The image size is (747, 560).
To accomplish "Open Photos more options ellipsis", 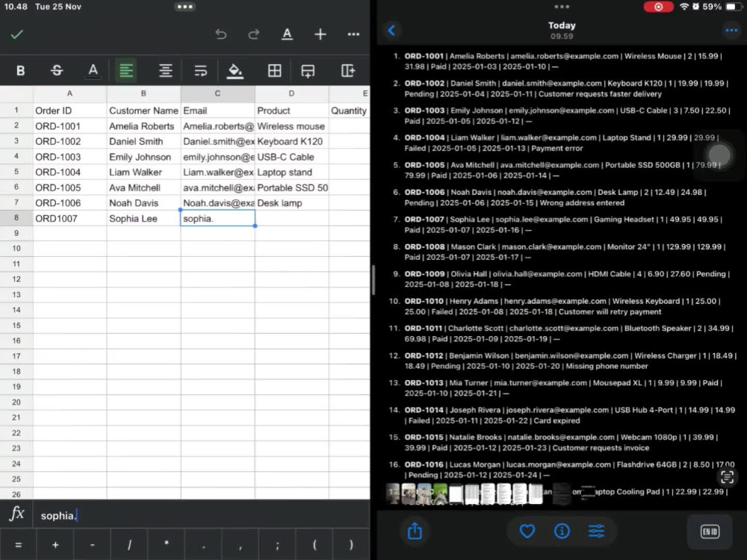I will pyautogui.click(x=731, y=31).
